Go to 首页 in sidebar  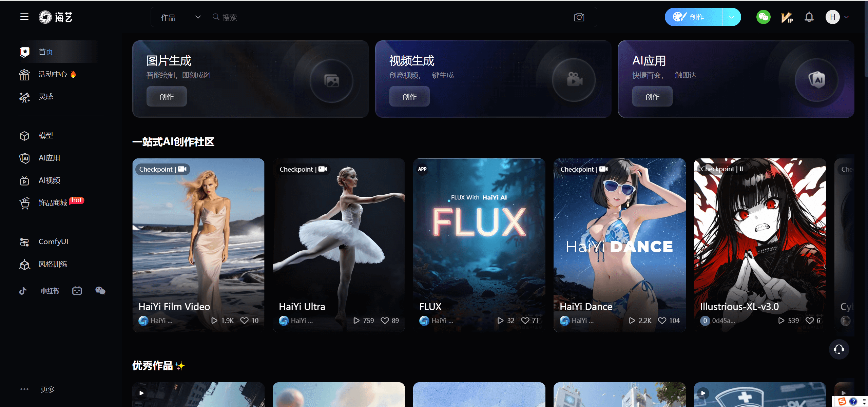(x=58, y=52)
